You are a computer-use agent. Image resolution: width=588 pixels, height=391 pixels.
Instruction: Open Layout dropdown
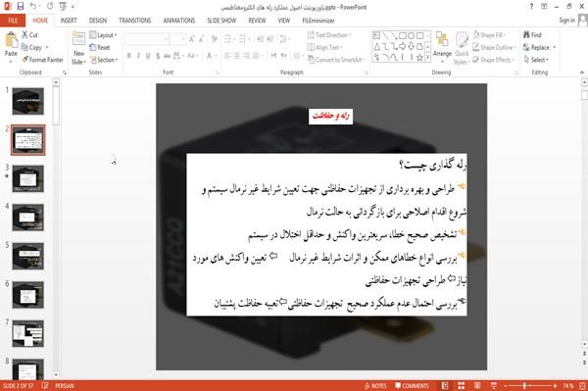click(103, 35)
